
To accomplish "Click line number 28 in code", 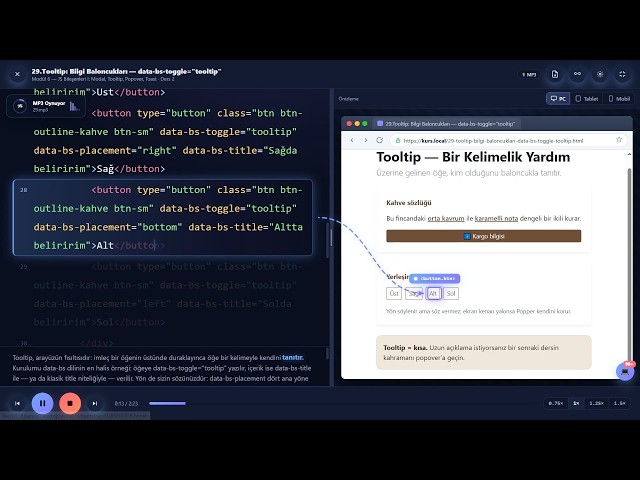I will pos(24,190).
